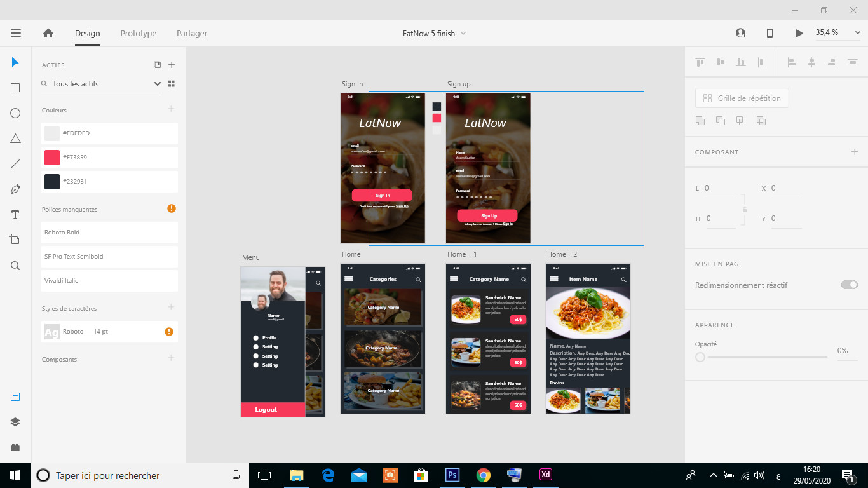The image size is (868, 488).
Task: Click the distribute horizontally icon
Action: (852, 62)
